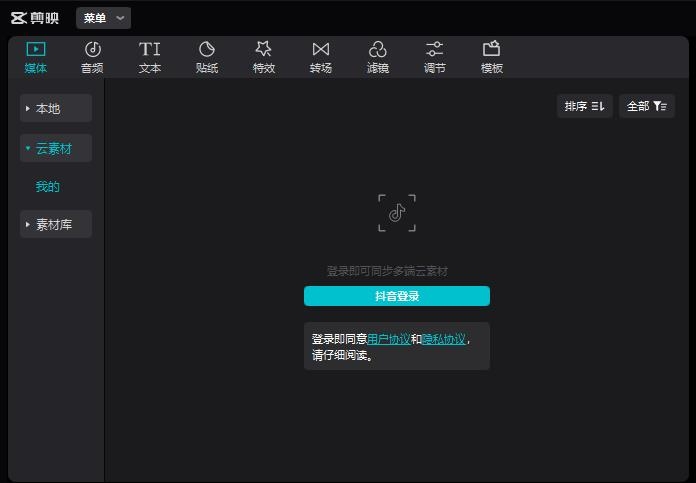696x483 pixels.
Task: Select 我的 under cloud materials
Action: click(48, 187)
